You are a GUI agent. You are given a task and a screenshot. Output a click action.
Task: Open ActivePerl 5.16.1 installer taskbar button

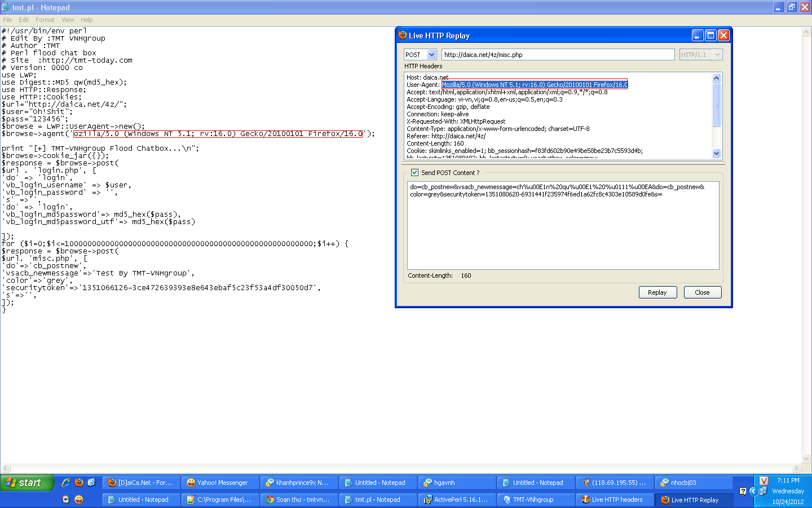click(457, 500)
